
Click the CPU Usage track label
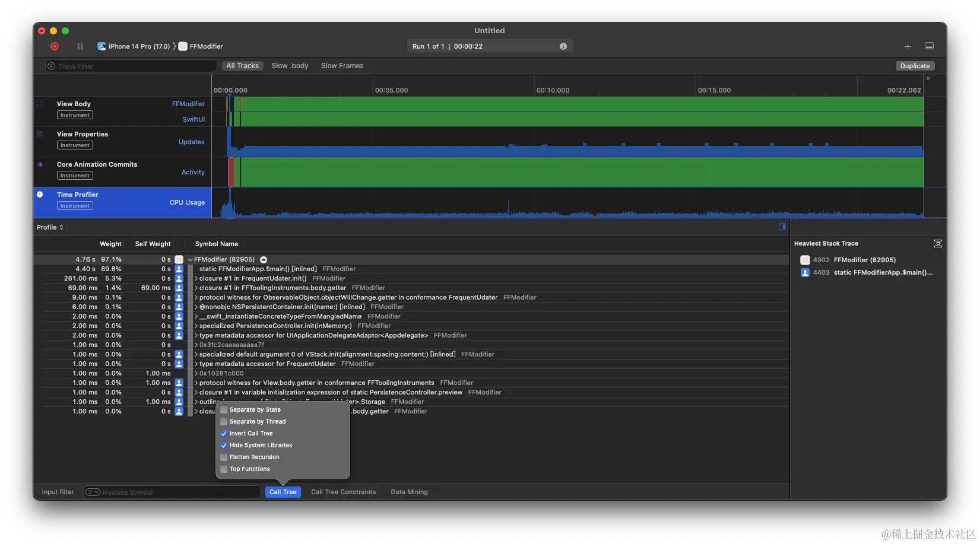187,202
